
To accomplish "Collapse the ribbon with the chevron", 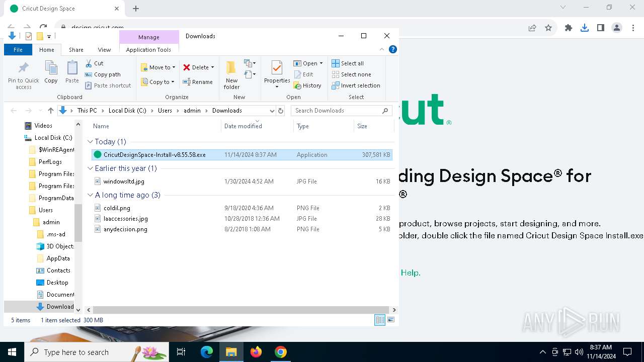I will [382, 49].
